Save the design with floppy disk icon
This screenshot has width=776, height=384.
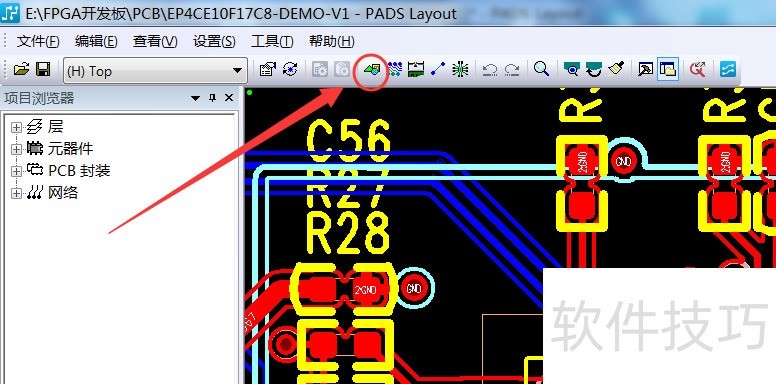tap(43, 69)
